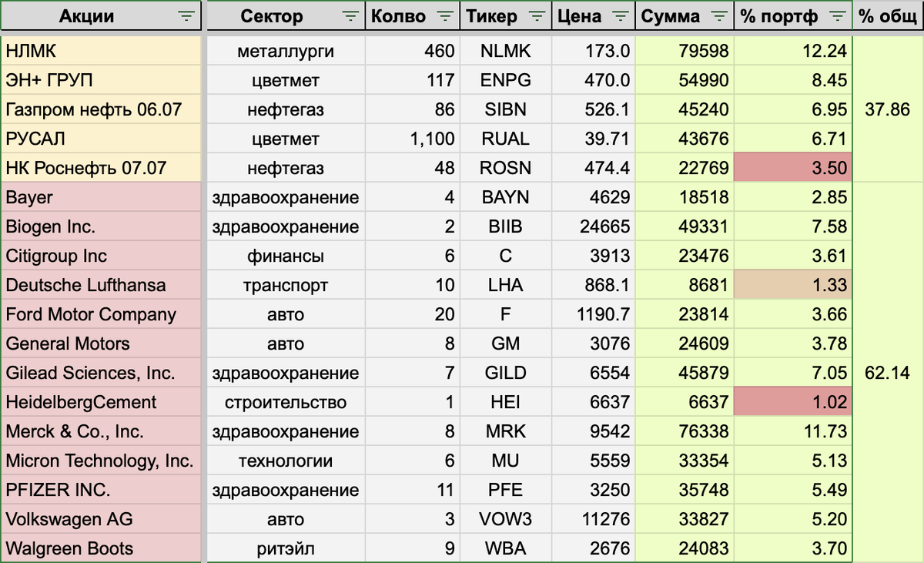This screenshot has width=924, height=563.
Task: Click sector cell технологии
Action: click(286, 461)
